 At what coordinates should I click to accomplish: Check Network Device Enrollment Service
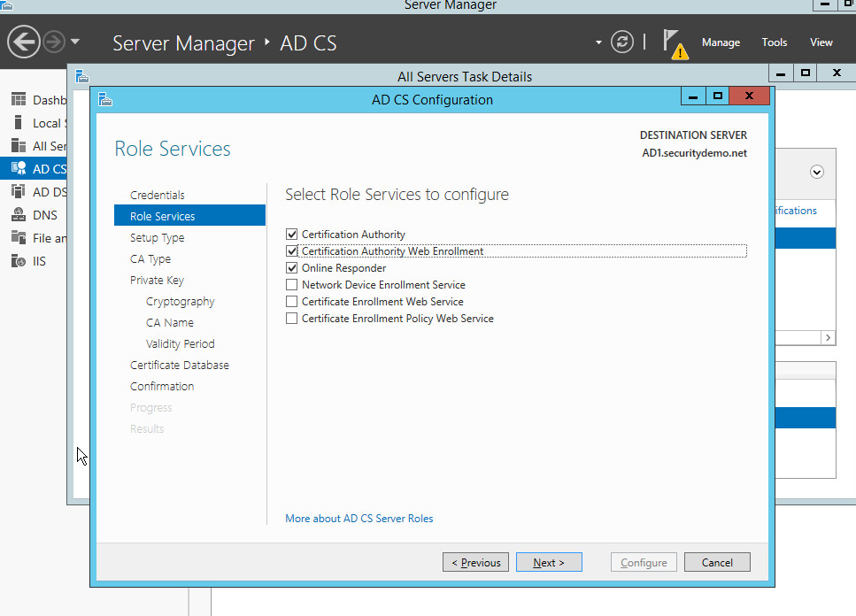pos(291,285)
